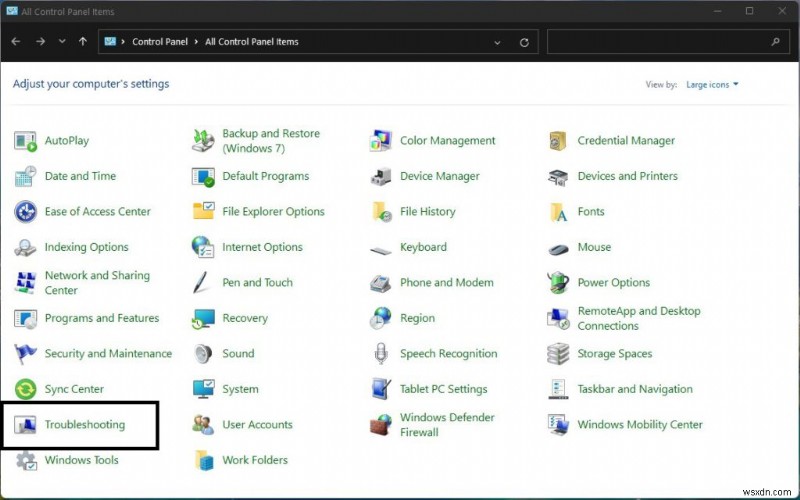Select the Indexing Options icon
Image resolution: width=800 pixels, height=500 pixels.
[25, 247]
